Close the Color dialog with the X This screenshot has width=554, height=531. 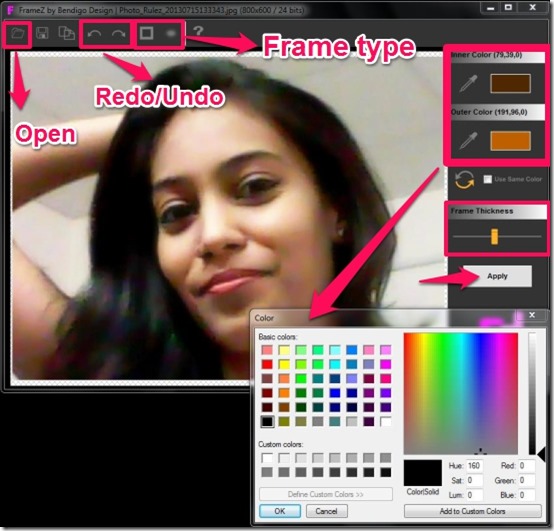coord(532,315)
